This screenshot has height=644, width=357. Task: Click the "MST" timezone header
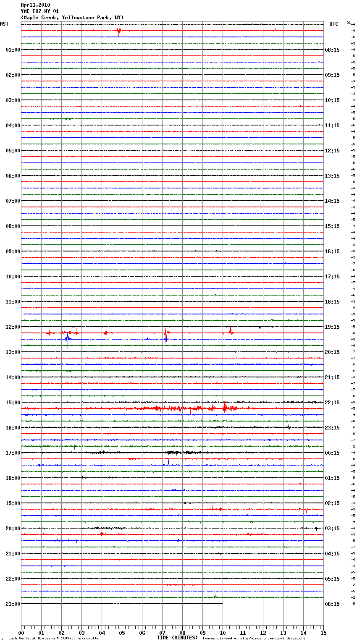coord(4,24)
